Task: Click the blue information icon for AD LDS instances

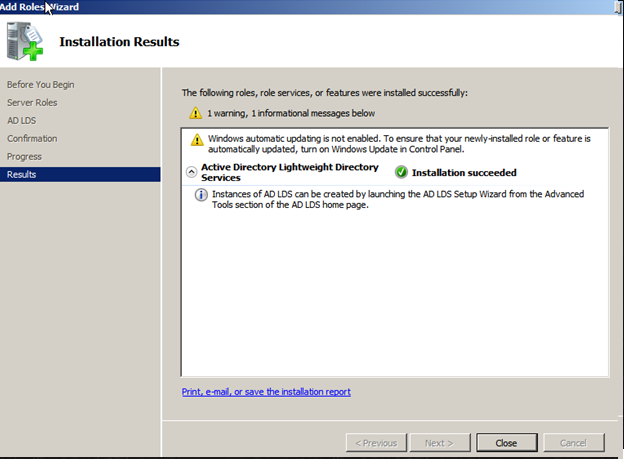Action: 201,195
